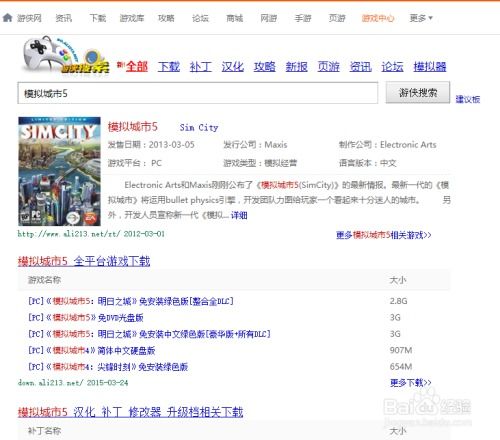Screen dimensions: 500x440
Task: Click the gamepad search logo
Action: point(65,56)
